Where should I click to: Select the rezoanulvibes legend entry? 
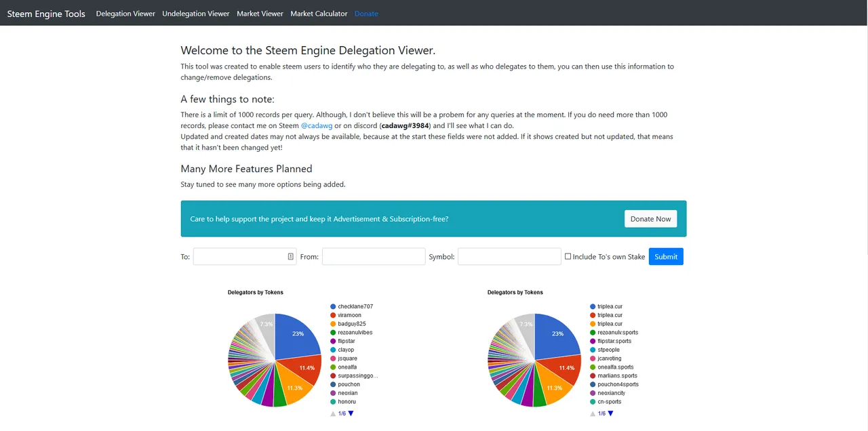point(351,333)
